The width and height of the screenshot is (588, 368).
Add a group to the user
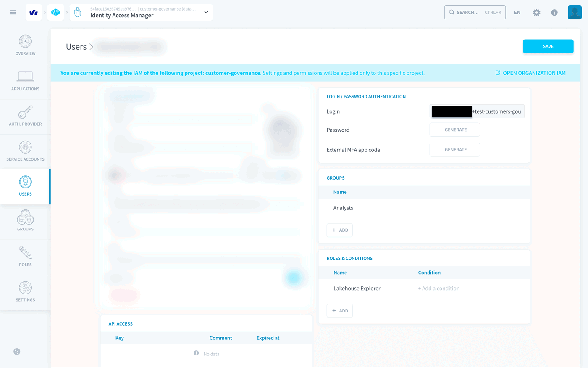[340, 230]
